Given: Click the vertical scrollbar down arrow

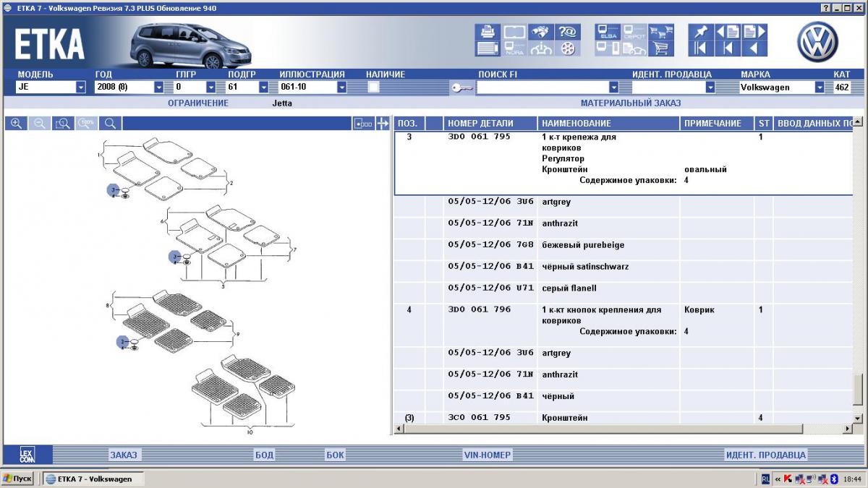Looking at the screenshot, I should coord(858,418).
